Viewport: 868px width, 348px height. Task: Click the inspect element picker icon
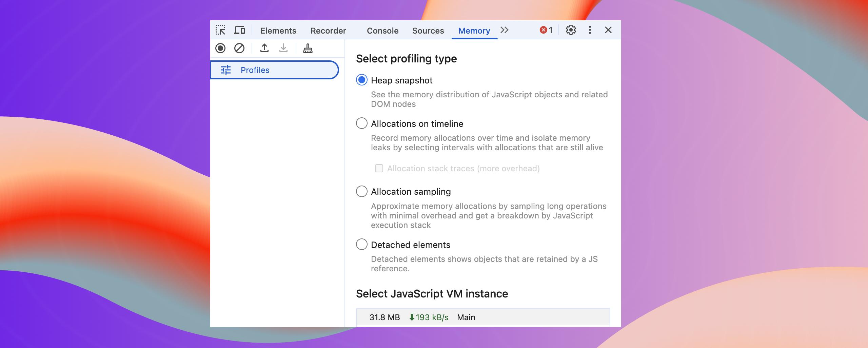(220, 30)
